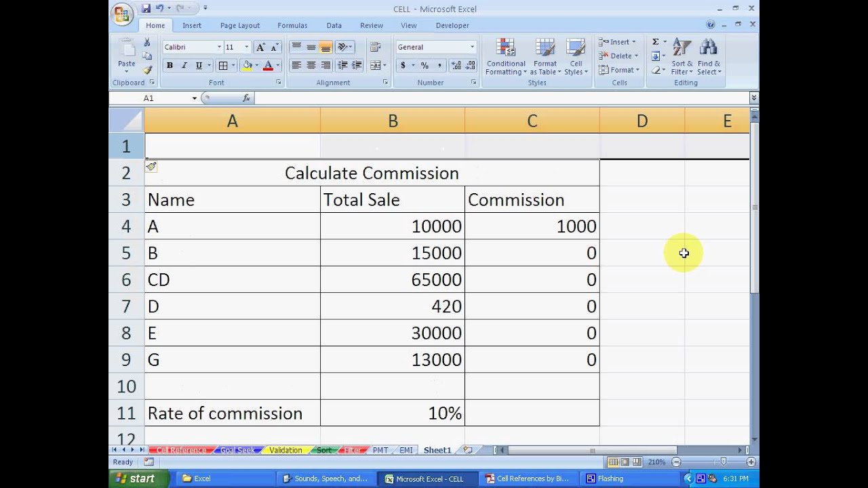Open the Font size dropdown
This screenshot has width=868, height=488.
(247, 47)
